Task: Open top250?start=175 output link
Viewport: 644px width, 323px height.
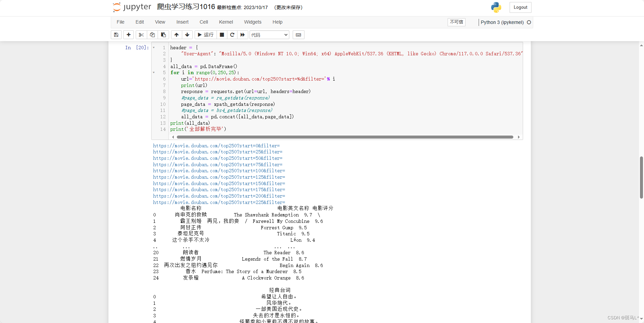Action: click(219, 189)
